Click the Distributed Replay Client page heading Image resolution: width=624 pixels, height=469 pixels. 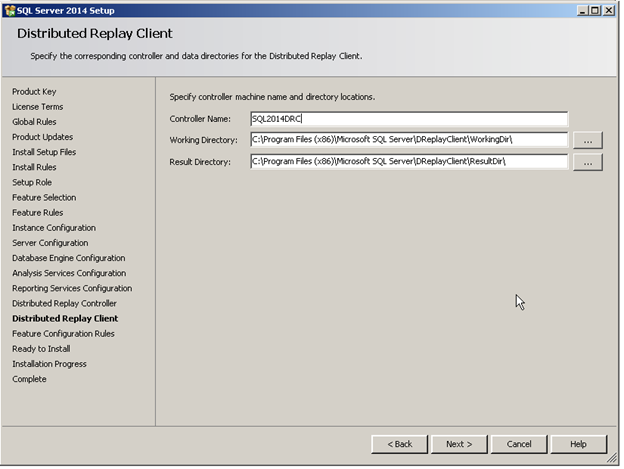95,33
